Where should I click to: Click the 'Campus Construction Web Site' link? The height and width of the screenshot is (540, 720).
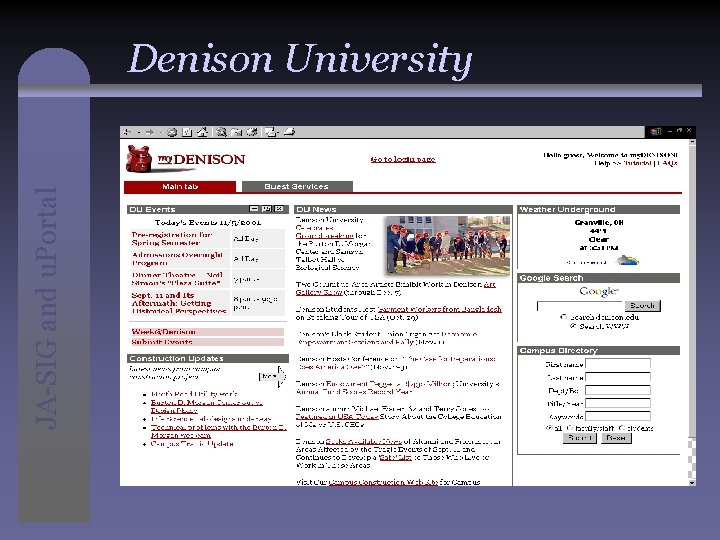tap(383, 482)
